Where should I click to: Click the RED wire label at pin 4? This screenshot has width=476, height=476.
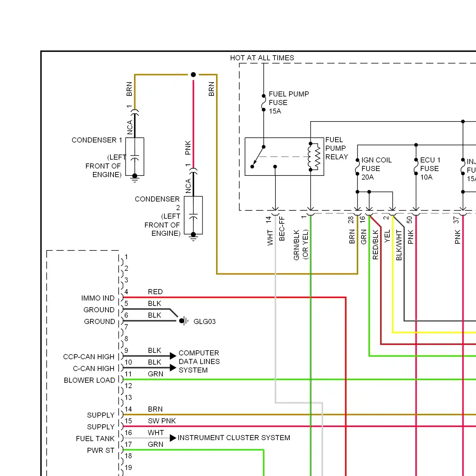click(x=155, y=292)
